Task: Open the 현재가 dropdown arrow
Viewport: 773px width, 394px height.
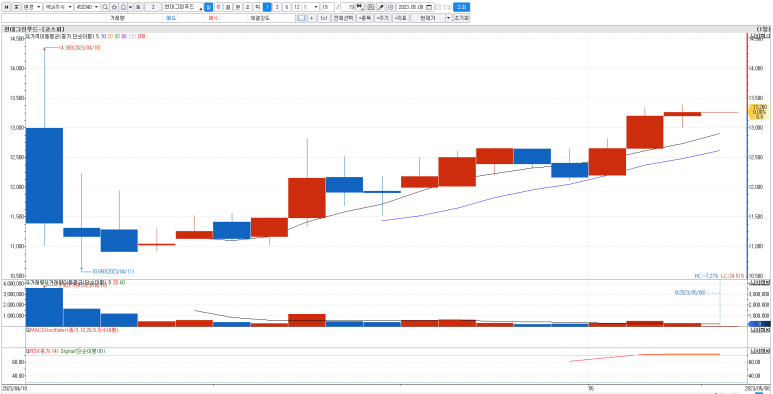Action: click(x=449, y=18)
